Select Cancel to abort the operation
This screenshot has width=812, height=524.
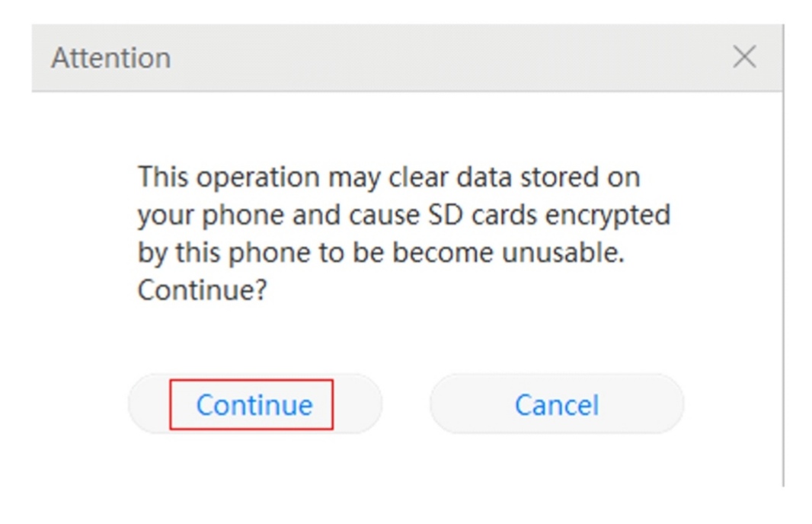(x=555, y=405)
